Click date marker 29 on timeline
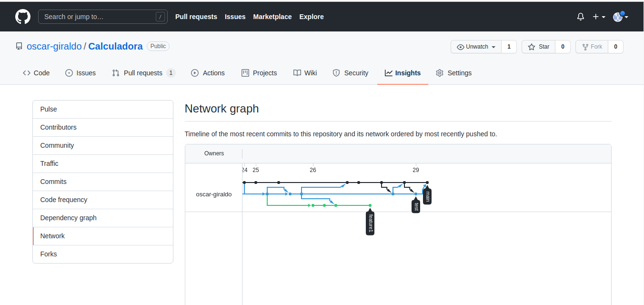Screen dimensions: 644x305 tap(416, 170)
